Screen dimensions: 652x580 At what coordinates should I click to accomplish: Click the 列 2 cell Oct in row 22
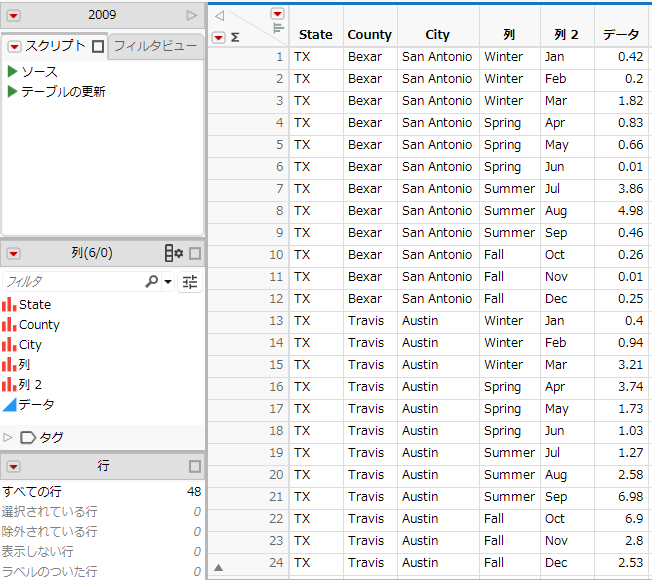click(x=568, y=518)
